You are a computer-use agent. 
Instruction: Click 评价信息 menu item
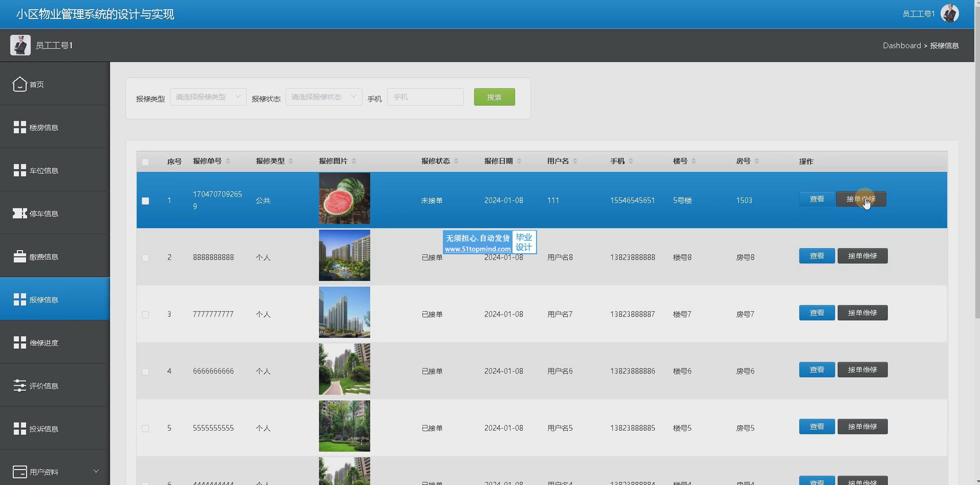[x=55, y=385]
